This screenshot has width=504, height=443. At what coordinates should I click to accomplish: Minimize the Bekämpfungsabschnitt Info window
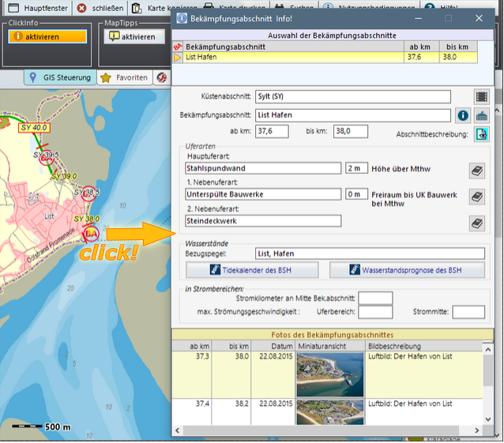coord(418,19)
